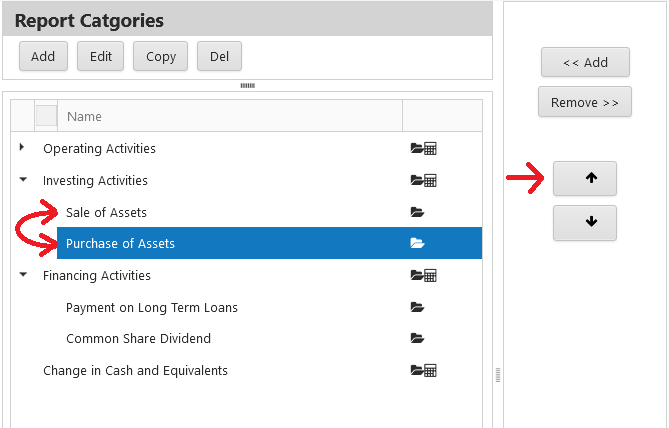Click folder-calculator icon for Investing Activities
669x428 pixels.
click(423, 181)
